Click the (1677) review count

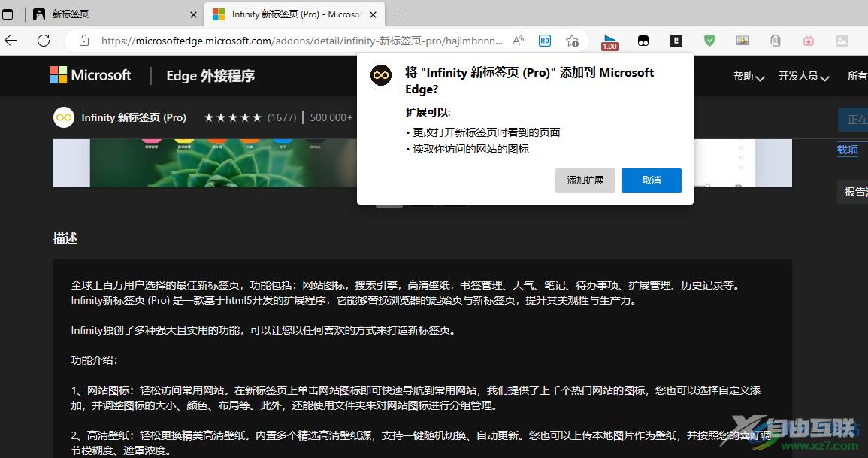click(x=282, y=117)
